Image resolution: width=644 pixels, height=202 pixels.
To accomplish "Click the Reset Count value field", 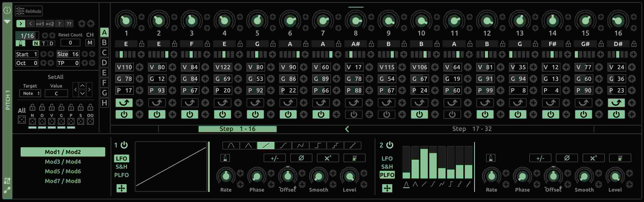I will pos(70,43).
